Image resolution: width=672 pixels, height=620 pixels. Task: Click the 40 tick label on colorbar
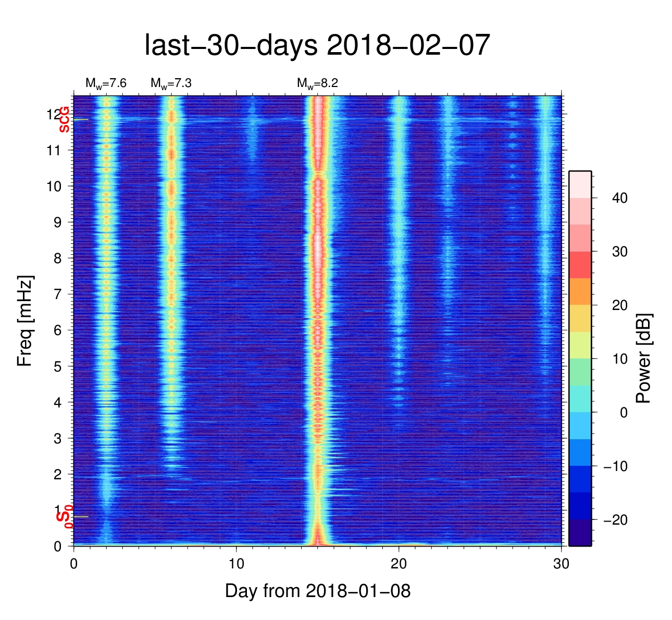[x=619, y=198]
